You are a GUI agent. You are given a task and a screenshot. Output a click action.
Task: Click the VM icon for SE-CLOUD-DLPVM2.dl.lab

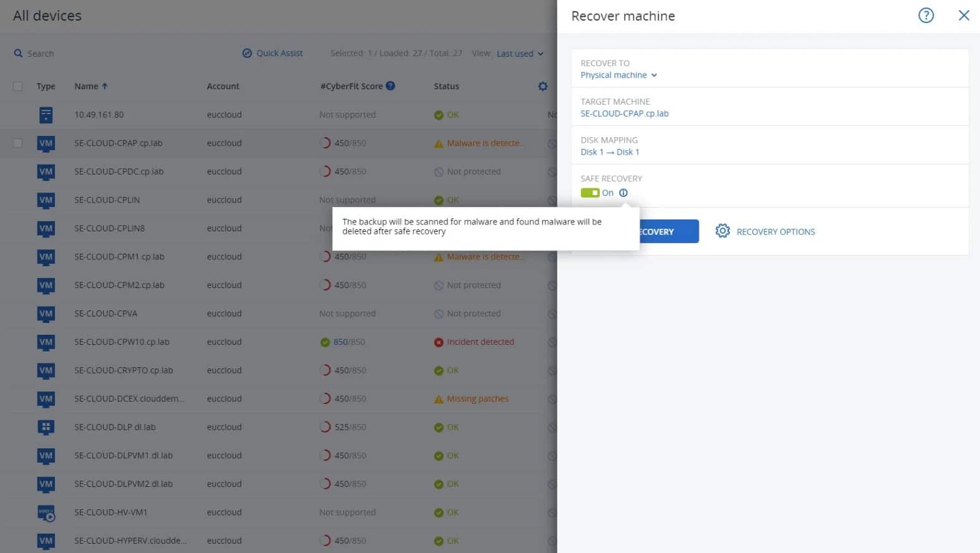pyautogui.click(x=46, y=484)
